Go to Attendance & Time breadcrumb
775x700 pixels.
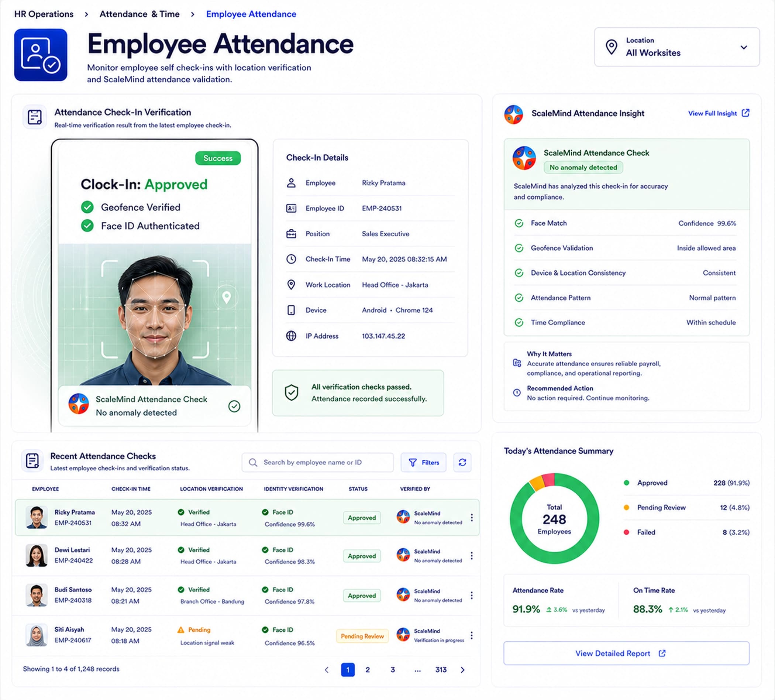pos(139,14)
